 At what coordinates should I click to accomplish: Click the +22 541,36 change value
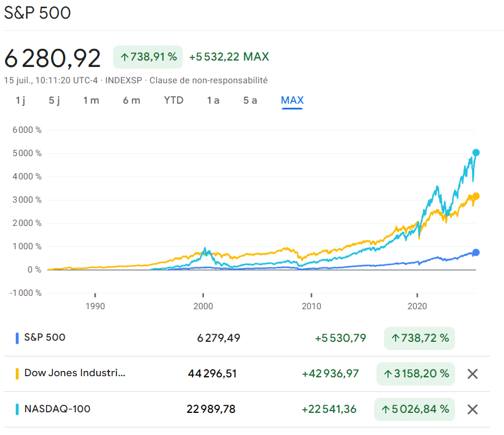[x=329, y=409]
